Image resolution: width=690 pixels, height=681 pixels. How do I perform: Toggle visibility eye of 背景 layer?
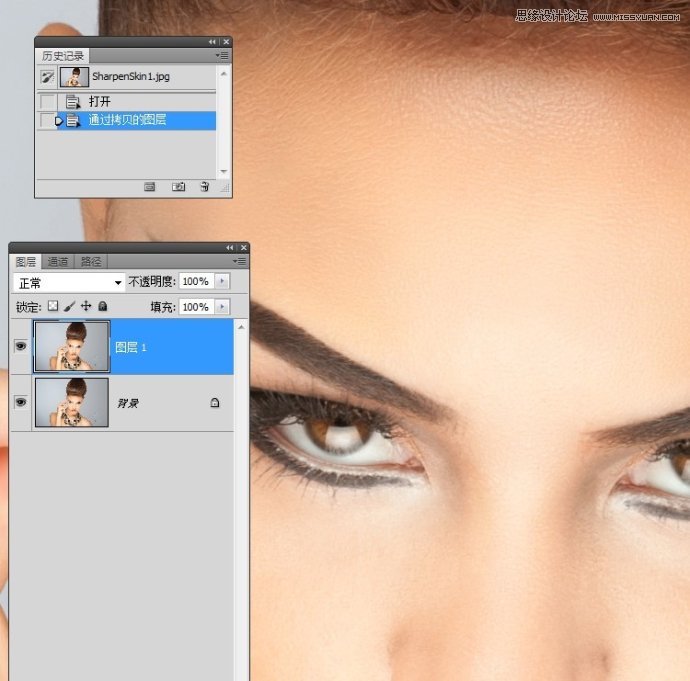[x=21, y=402]
